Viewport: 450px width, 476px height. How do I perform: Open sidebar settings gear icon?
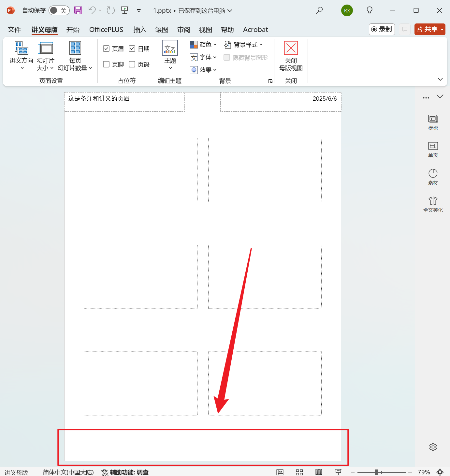click(433, 447)
